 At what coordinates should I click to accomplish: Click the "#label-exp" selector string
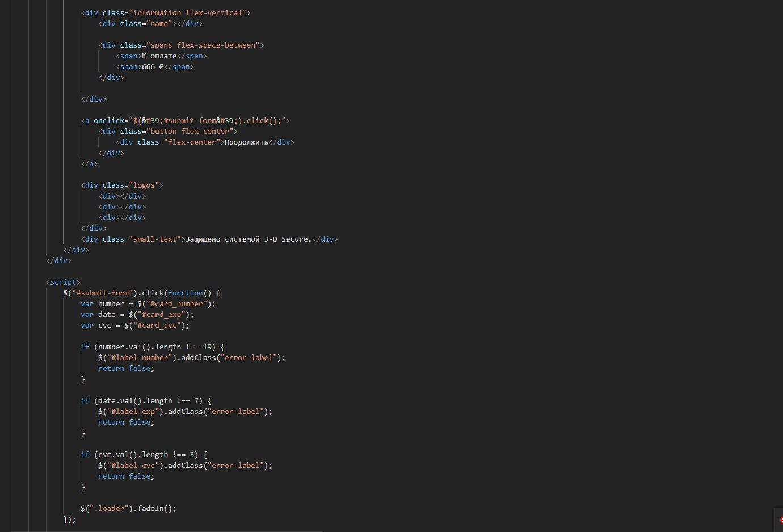133,411
